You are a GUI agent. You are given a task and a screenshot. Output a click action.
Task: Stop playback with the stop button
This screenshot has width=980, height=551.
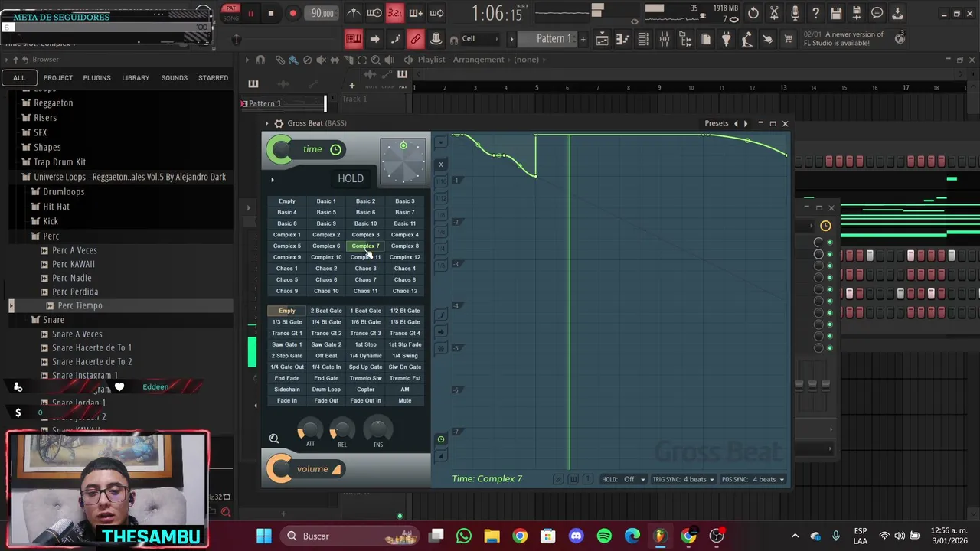click(x=270, y=13)
